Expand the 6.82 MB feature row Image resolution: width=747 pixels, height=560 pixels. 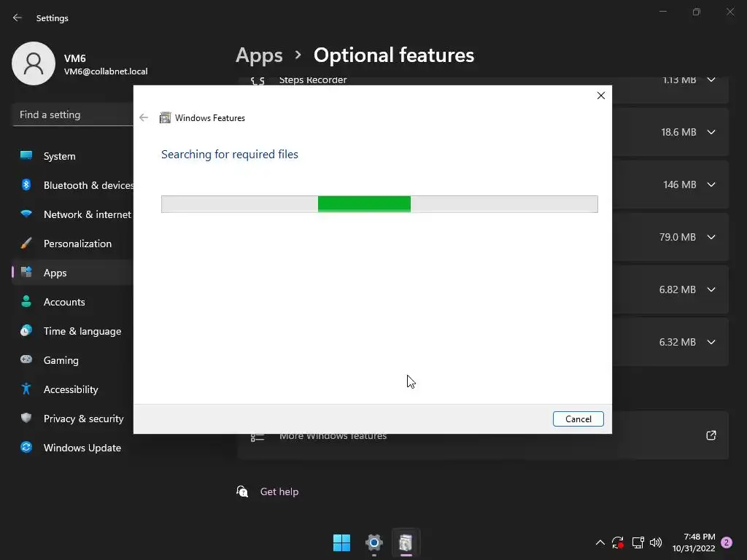pos(711,289)
